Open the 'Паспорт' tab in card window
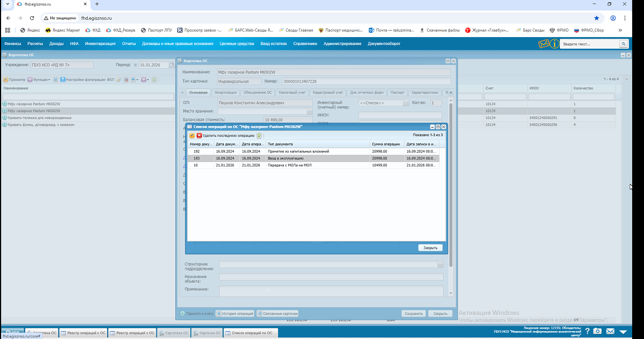The height and width of the screenshot is (339, 644). pyautogui.click(x=398, y=92)
